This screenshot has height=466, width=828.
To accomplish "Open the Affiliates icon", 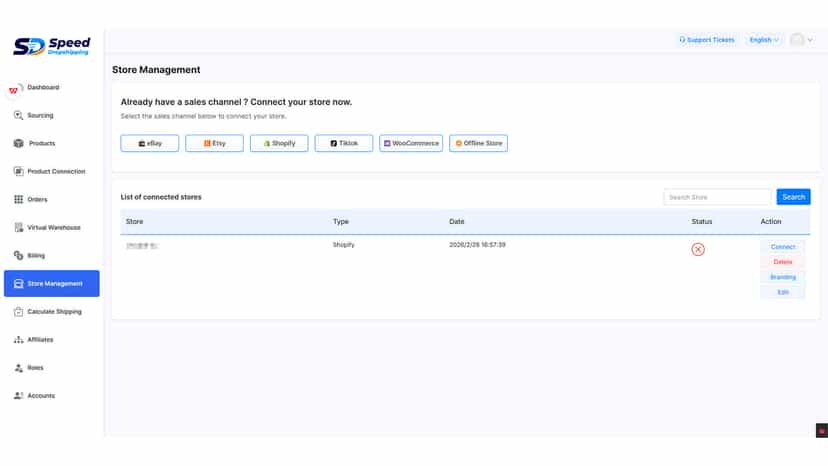I will coord(18,339).
